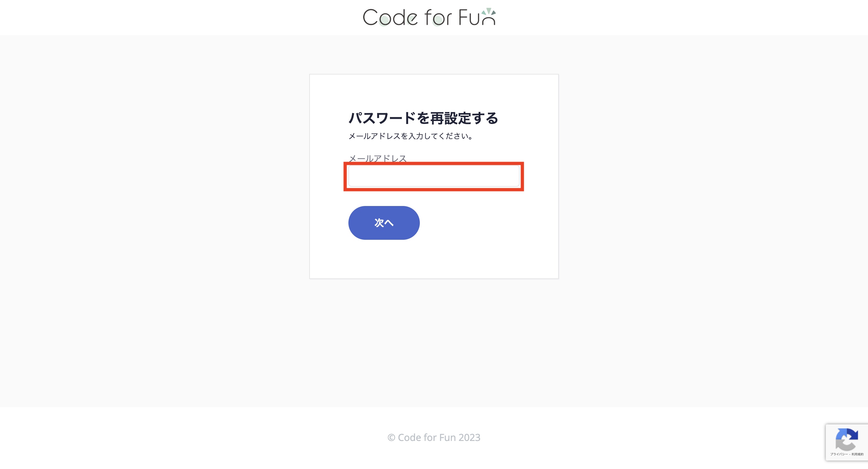Image resolution: width=868 pixels, height=469 pixels.
Task: Focus the メールアドレス email input field
Action: pyautogui.click(x=434, y=176)
